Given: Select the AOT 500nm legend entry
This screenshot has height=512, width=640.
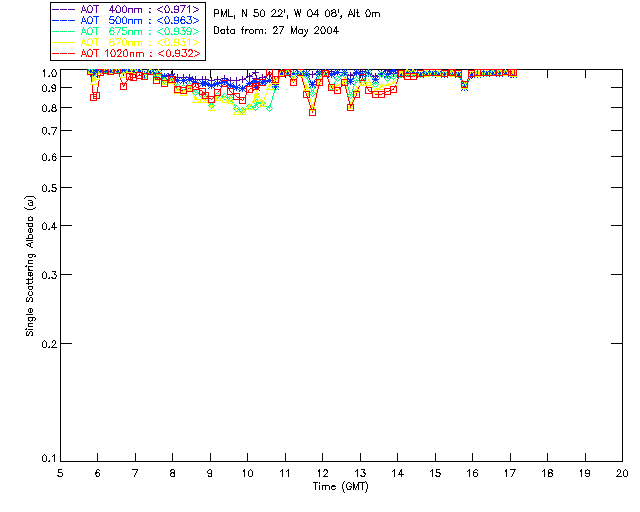Looking at the screenshot, I should 127,20.
